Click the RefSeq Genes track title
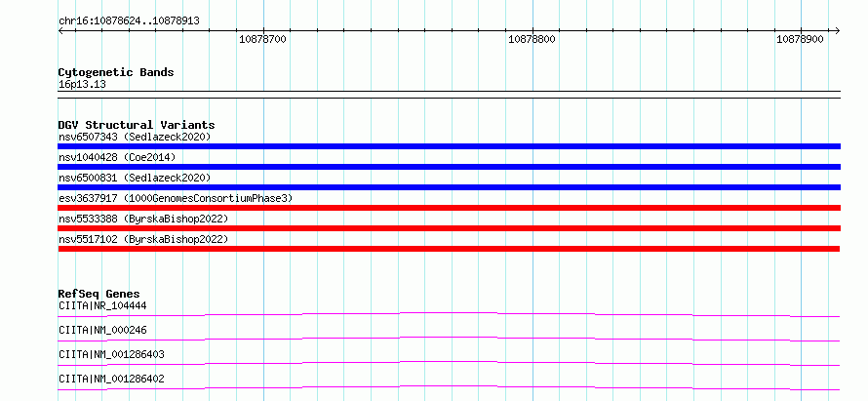Screen dimensions: 868x401 tap(99, 294)
